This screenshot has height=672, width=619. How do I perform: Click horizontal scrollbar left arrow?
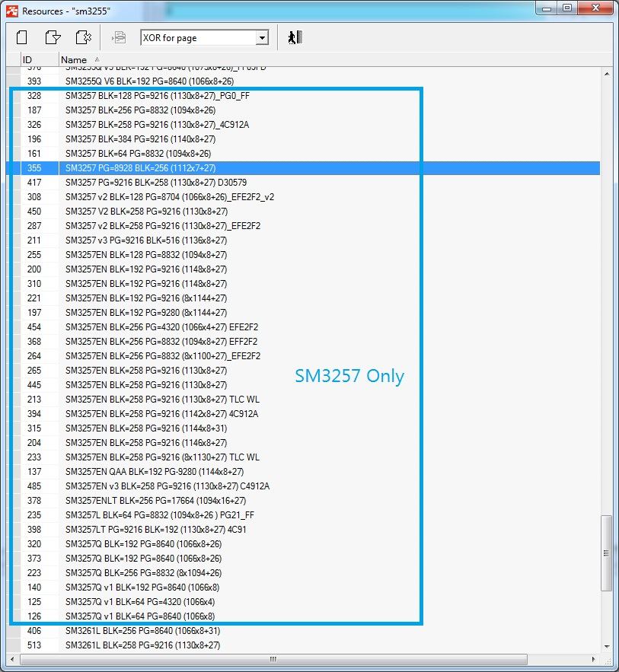pyautogui.click(x=12, y=659)
